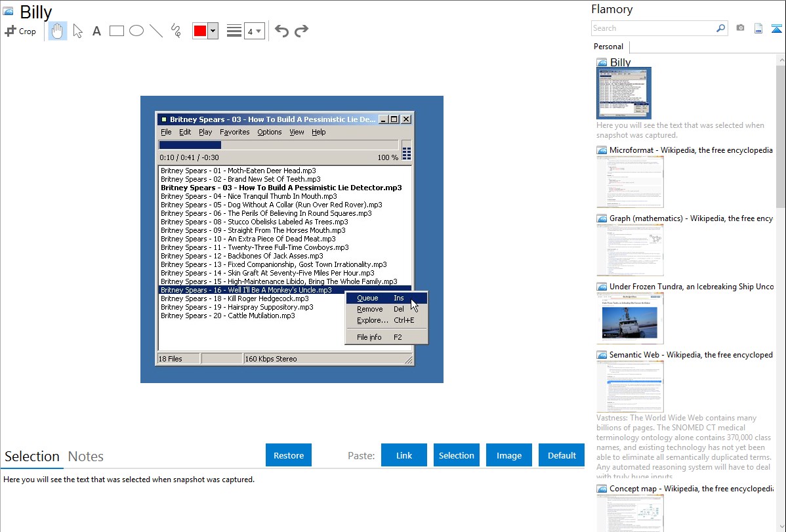Choose File info from the context menu
This screenshot has height=532, width=786.
[386, 337]
